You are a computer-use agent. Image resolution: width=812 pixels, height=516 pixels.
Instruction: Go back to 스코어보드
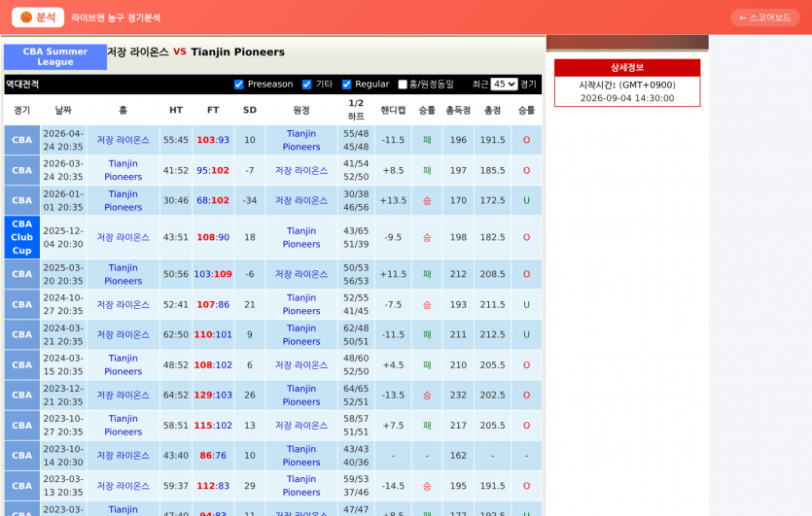tap(765, 17)
